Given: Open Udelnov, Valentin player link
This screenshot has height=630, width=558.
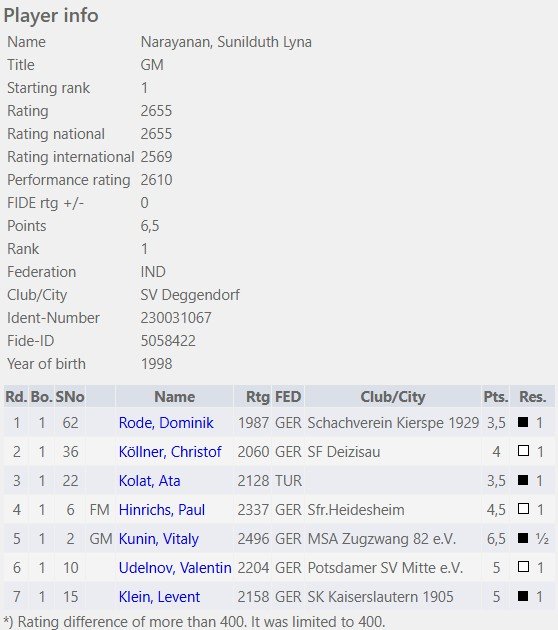Looking at the screenshot, I should [x=175, y=567].
